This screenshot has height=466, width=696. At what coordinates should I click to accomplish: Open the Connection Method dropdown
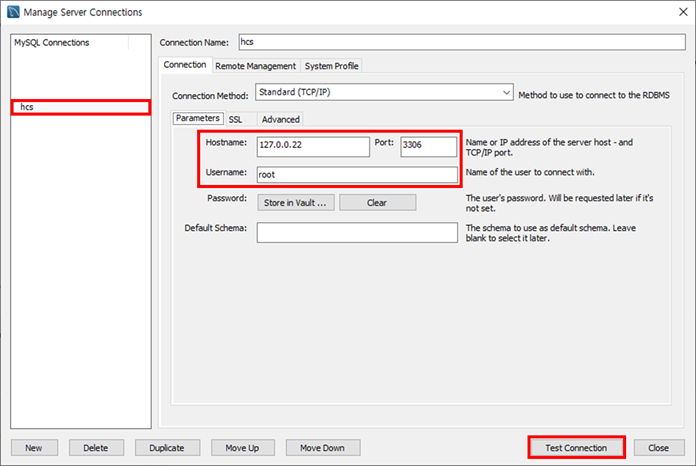[384, 92]
